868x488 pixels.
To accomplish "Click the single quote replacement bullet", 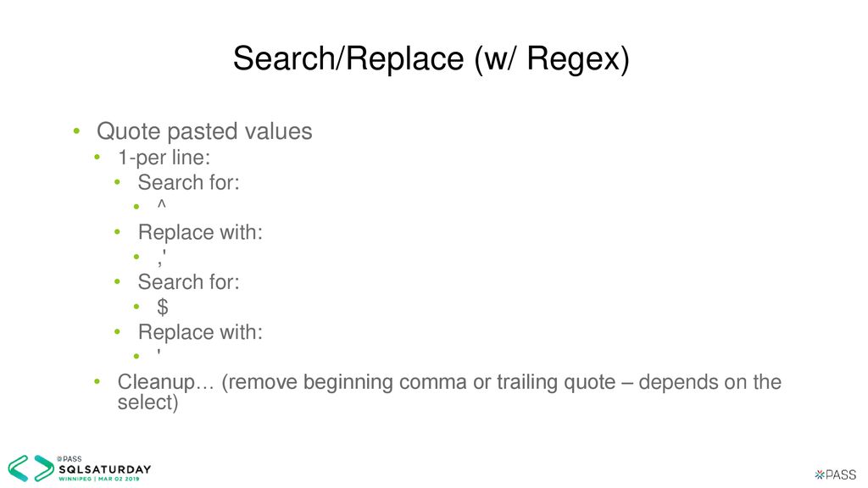I will coord(159,352).
